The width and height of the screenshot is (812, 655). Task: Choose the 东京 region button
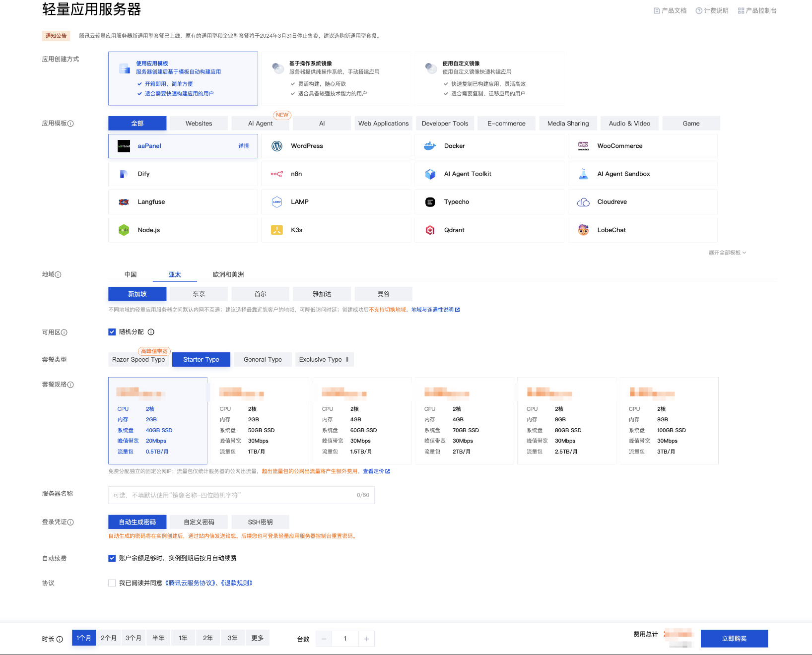point(199,294)
